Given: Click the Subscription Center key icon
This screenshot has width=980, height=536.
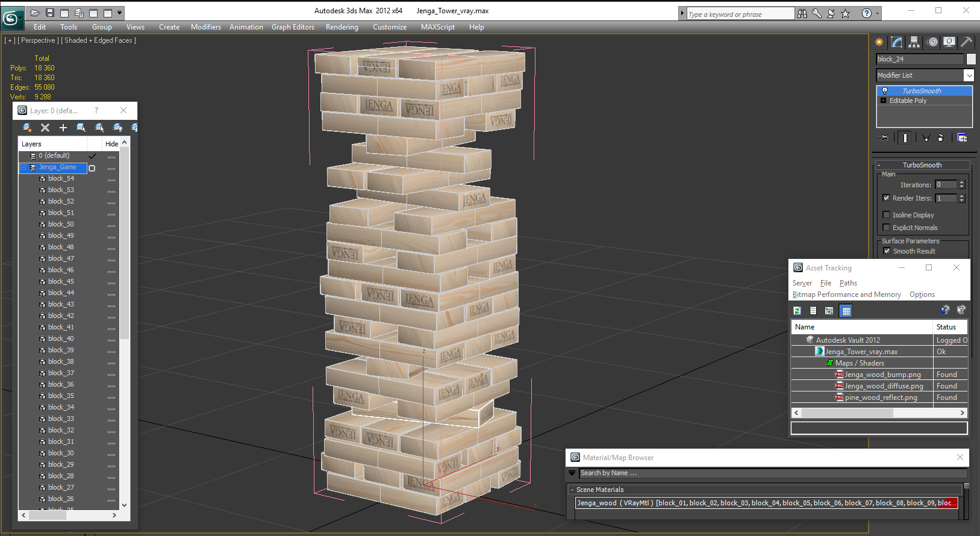Looking at the screenshot, I should [x=817, y=13].
